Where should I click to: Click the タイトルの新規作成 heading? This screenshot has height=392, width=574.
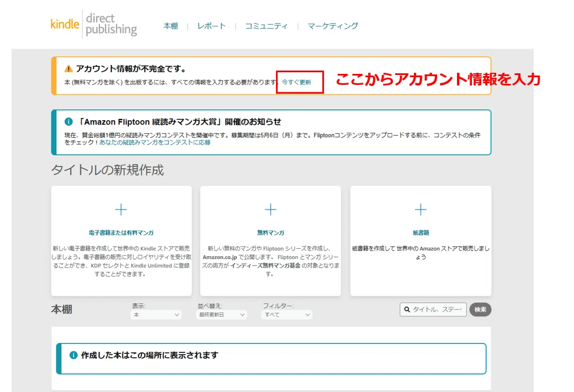[107, 170]
